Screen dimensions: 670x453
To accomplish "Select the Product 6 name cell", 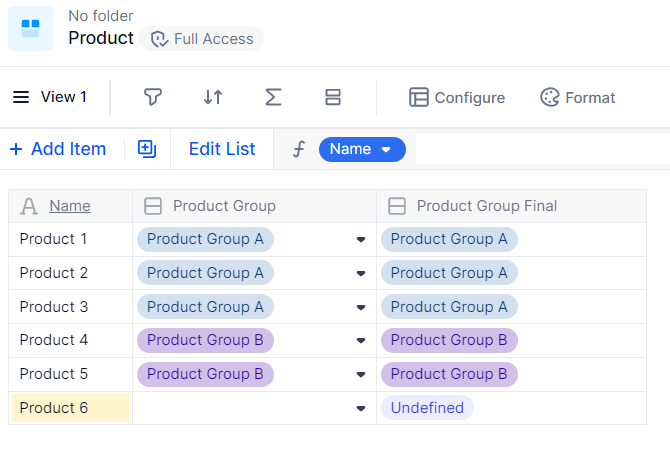I will tap(70, 408).
